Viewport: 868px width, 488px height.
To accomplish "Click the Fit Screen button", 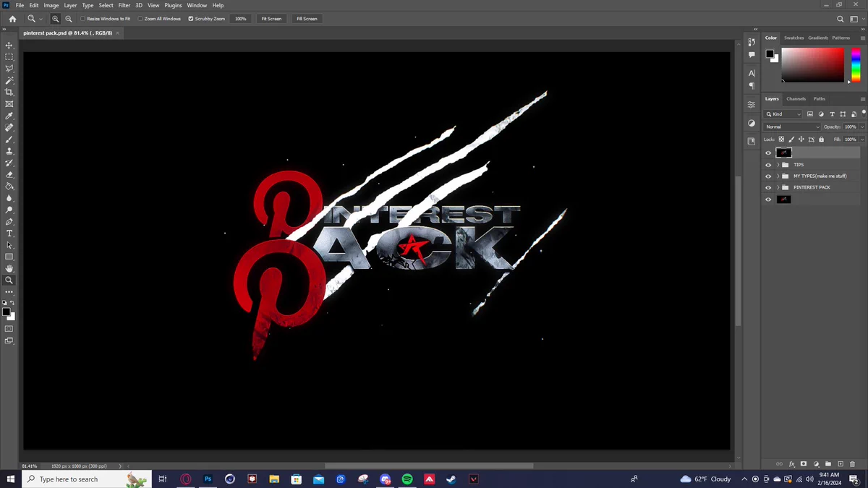I will [x=271, y=19].
